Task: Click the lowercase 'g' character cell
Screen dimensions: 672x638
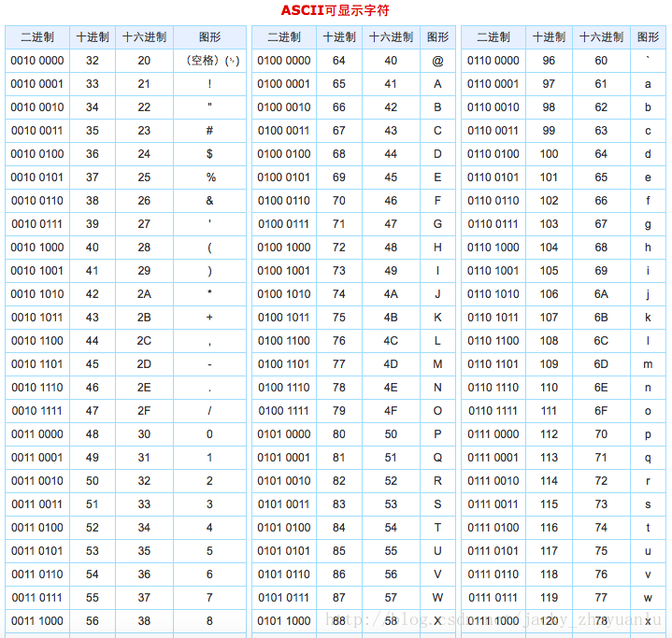Action: coord(648,224)
